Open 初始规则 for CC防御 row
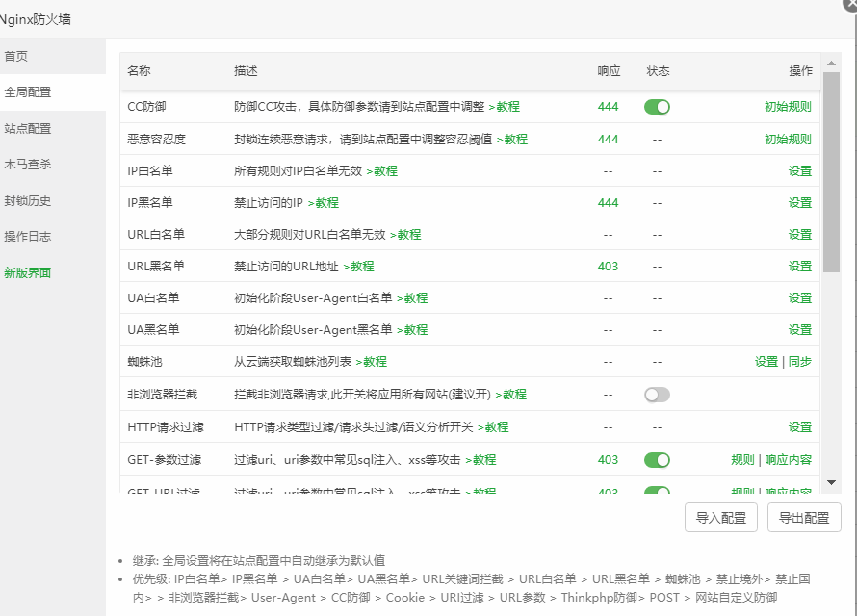 pos(788,107)
